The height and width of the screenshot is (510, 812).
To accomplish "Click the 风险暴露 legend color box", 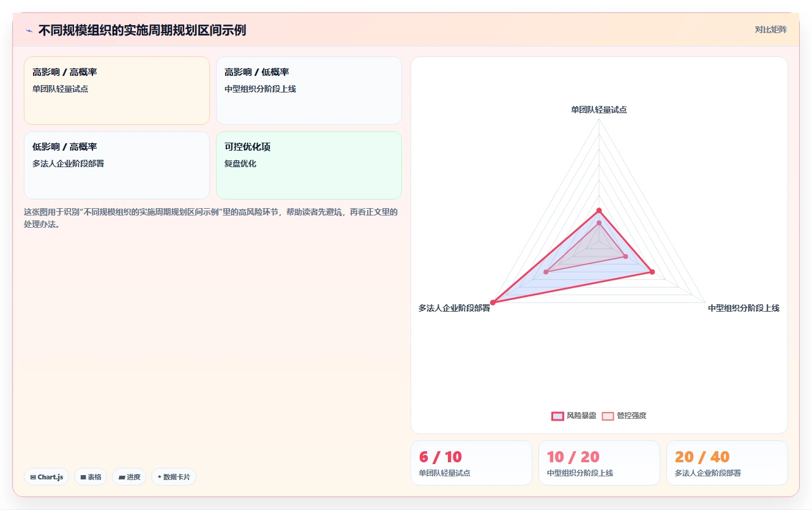I will (x=557, y=416).
